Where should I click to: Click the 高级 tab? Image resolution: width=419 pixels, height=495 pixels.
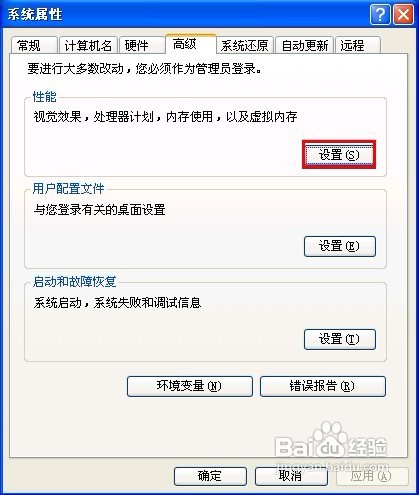[190, 44]
